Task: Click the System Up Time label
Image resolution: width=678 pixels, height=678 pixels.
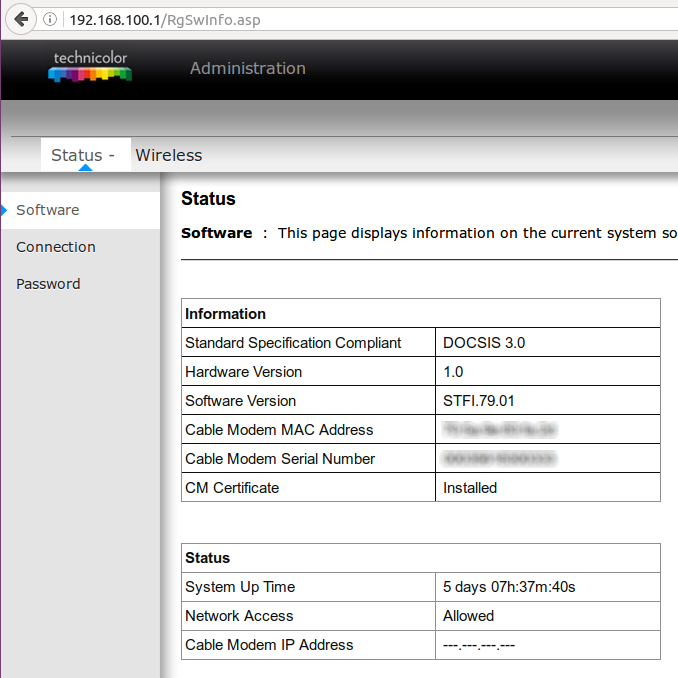Action: [x=240, y=587]
